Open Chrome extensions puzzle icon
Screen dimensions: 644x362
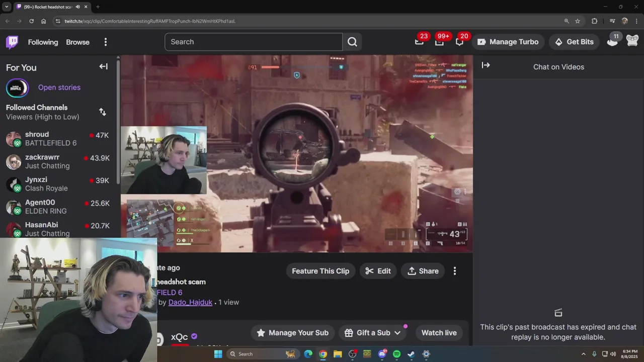[x=595, y=21]
